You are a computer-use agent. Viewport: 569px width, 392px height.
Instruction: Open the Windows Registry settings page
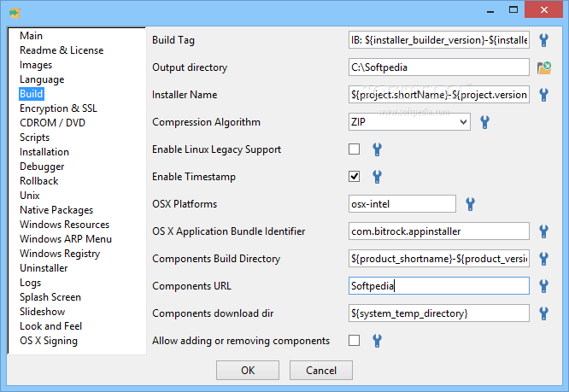pyautogui.click(x=60, y=254)
